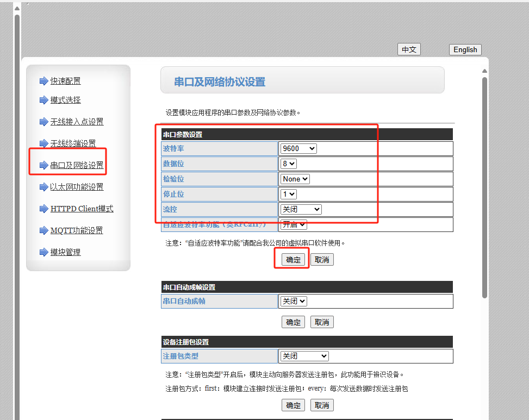The width and height of the screenshot is (529, 420).
Task: Click arrow icon beside 模块管理
Action: (x=43, y=252)
